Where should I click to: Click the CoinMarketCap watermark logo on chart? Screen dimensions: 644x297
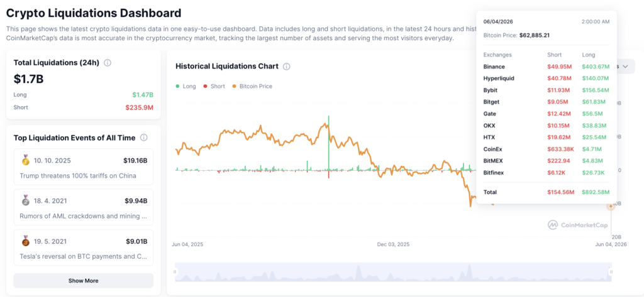click(x=579, y=225)
